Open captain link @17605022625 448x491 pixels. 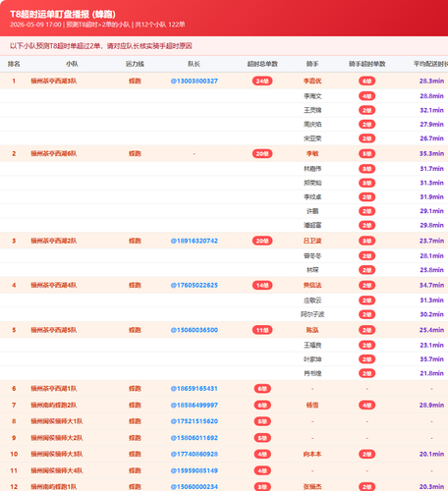click(x=195, y=285)
